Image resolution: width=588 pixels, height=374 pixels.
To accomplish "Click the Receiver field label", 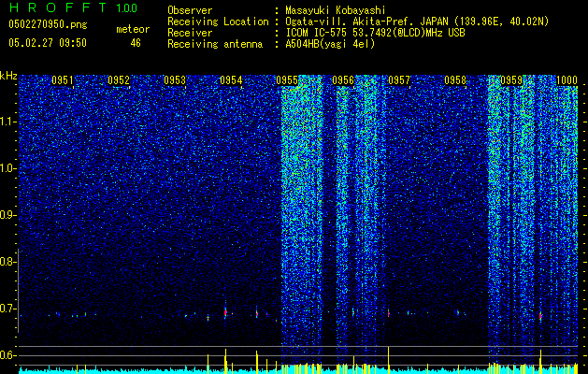I will tap(190, 33).
